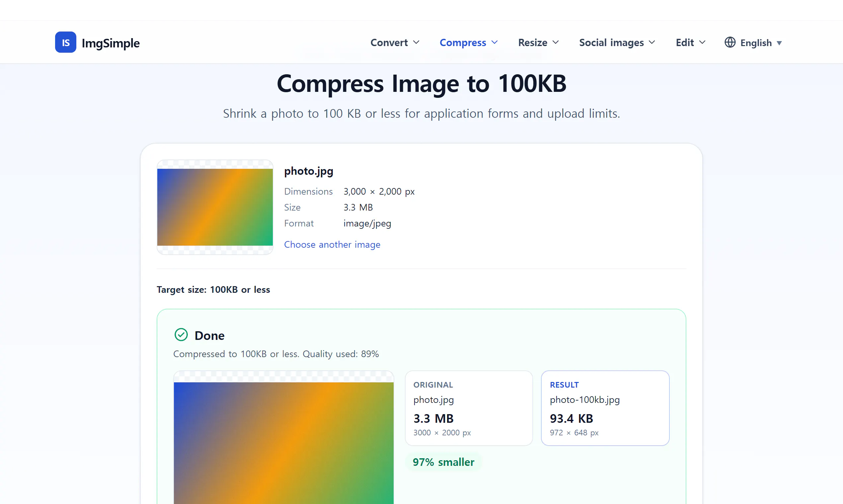Open the Resize dropdown menu

pyautogui.click(x=538, y=42)
